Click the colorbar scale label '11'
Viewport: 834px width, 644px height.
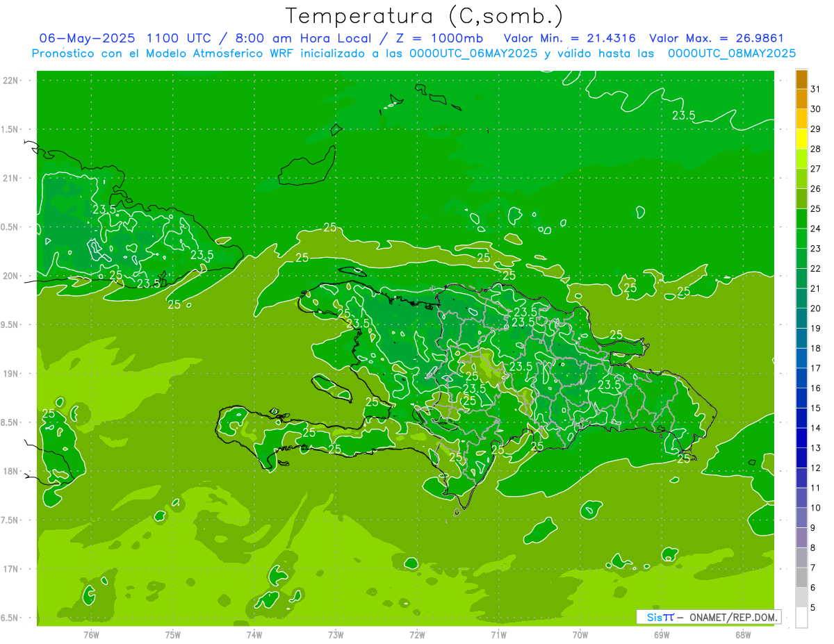point(815,488)
